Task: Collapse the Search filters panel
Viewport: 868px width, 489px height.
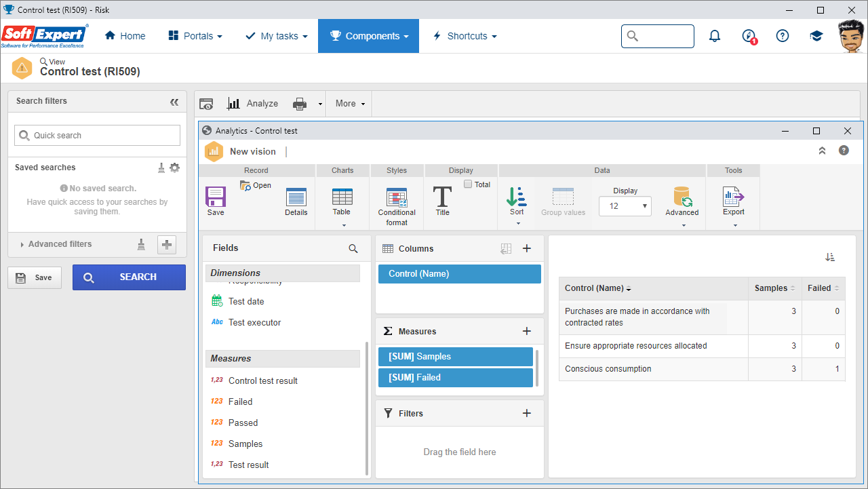Action: (174, 102)
